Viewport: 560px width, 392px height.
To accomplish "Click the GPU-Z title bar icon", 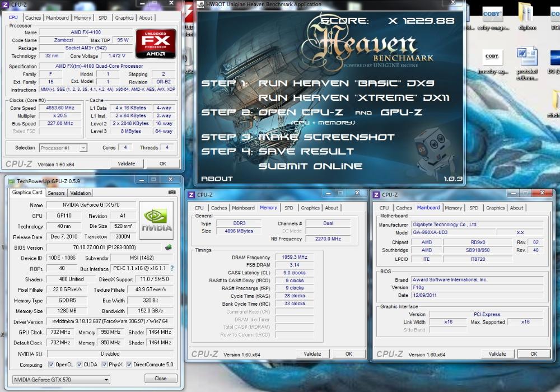I will 11,181.
